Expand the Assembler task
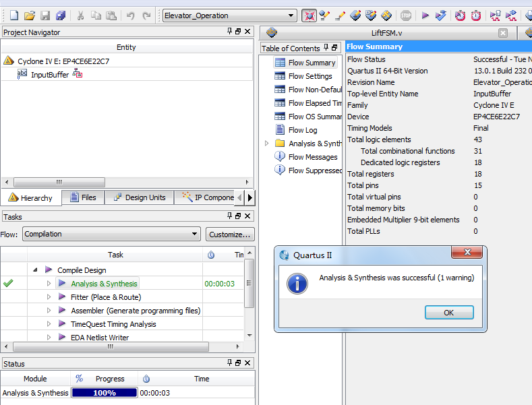Image resolution: width=532 pixels, height=405 pixels. coord(49,311)
